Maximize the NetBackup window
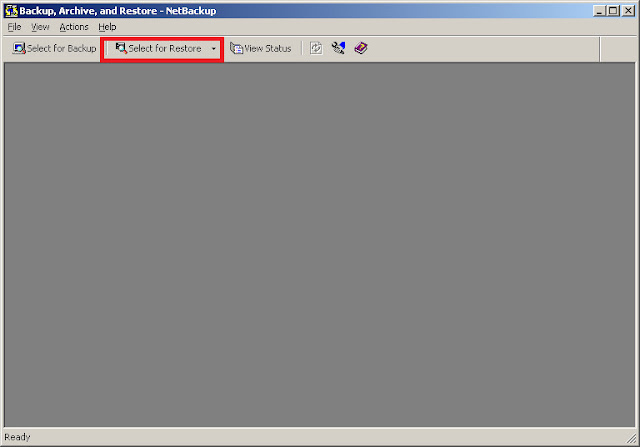Viewport: 640px width, 447px height. (x=613, y=11)
